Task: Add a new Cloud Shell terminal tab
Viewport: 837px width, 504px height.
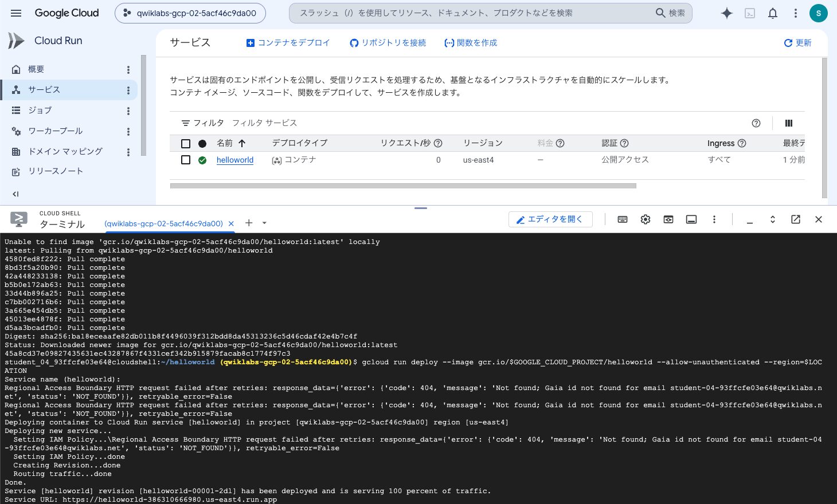Action: tap(249, 223)
